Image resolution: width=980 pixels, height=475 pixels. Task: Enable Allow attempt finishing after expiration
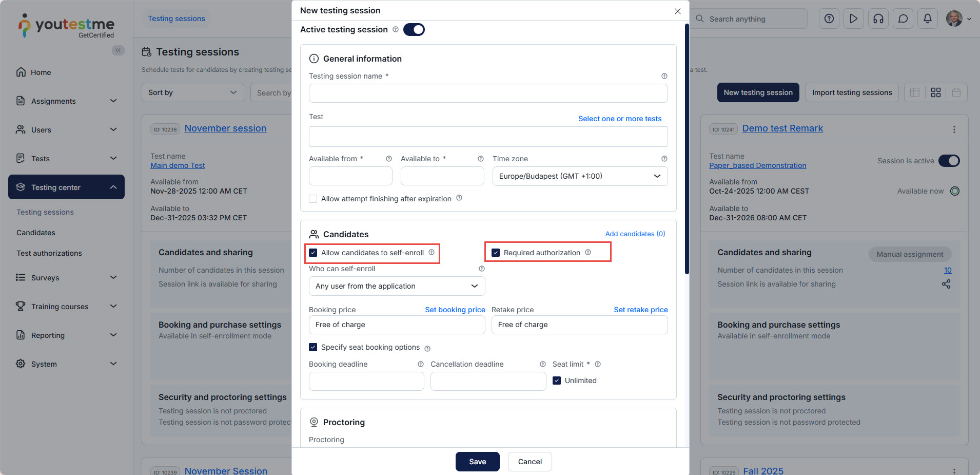pos(313,199)
